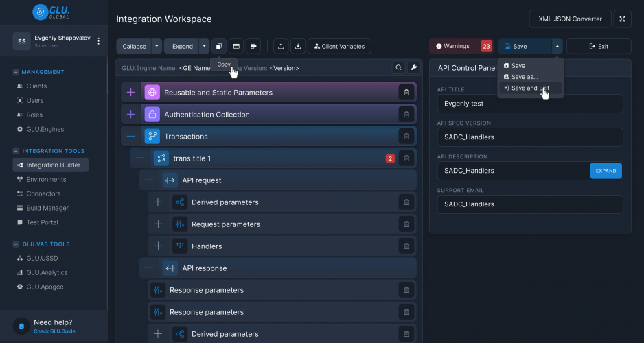
Task: Collapse the API request node
Action: coord(149,180)
